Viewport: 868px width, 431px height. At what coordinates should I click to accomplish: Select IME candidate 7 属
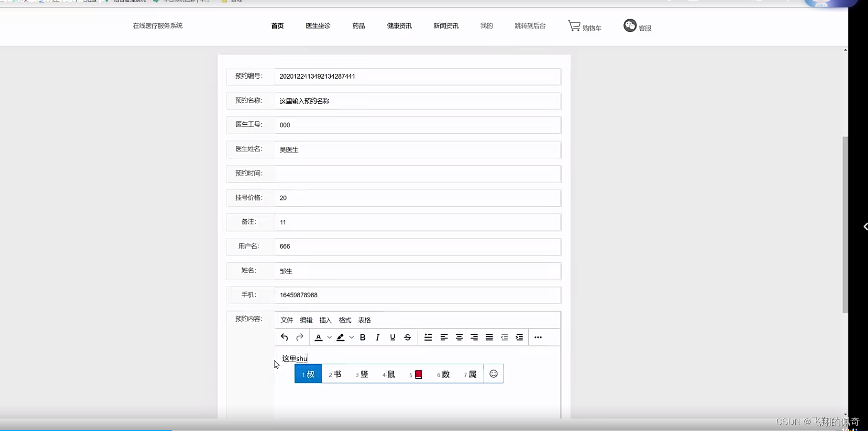pos(470,374)
